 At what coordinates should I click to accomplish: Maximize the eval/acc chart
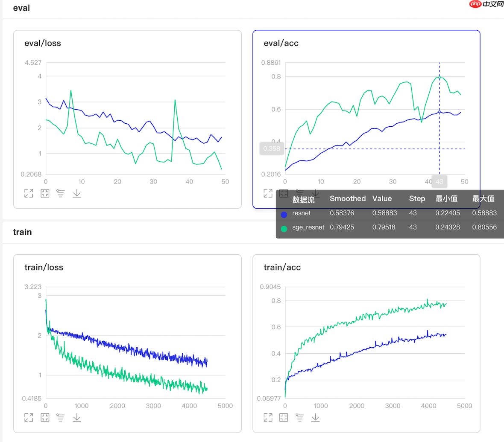click(268, 193)
